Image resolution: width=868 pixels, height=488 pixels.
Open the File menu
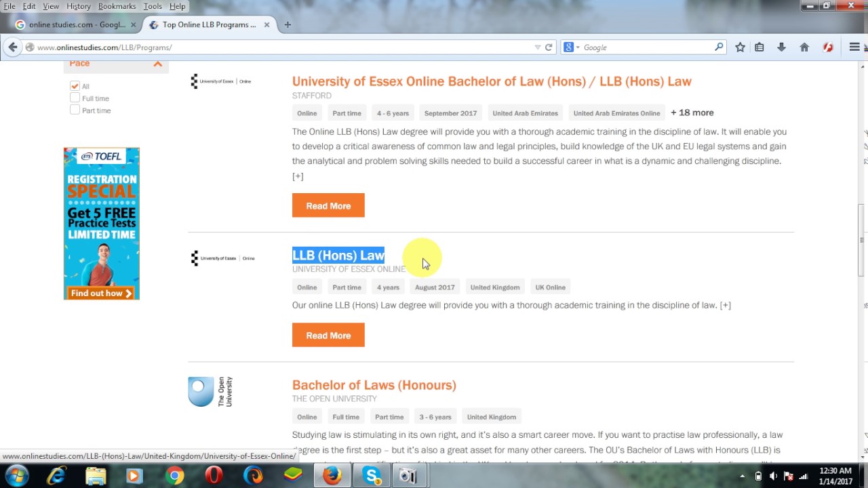pos(9,6)
